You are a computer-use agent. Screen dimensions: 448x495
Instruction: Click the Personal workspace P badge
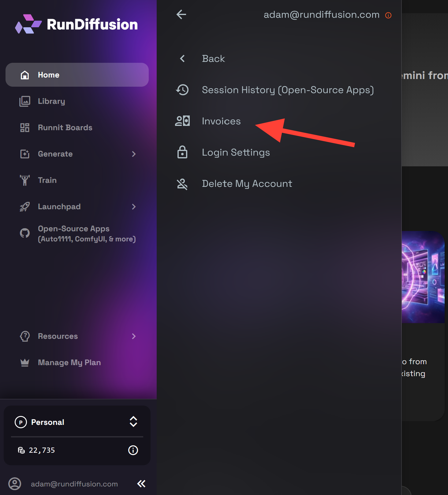pyautogui.click(x=21, y=422)
